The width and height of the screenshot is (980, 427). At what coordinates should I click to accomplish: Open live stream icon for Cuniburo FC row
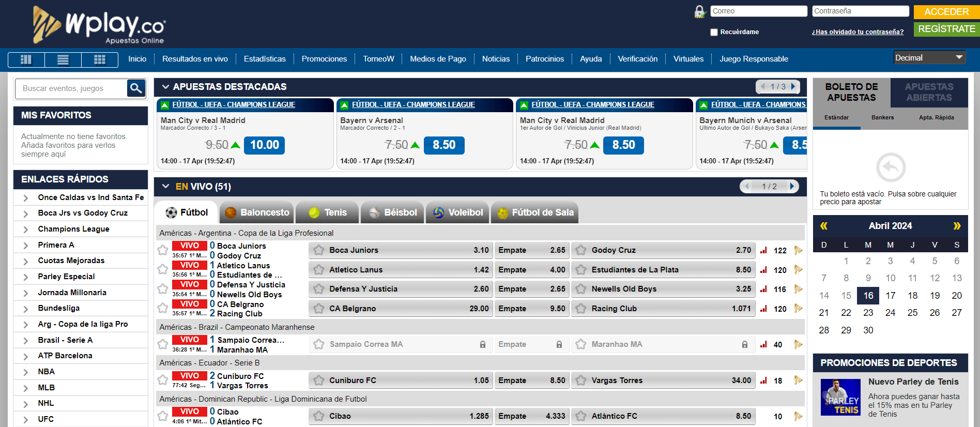click(798, 380)
